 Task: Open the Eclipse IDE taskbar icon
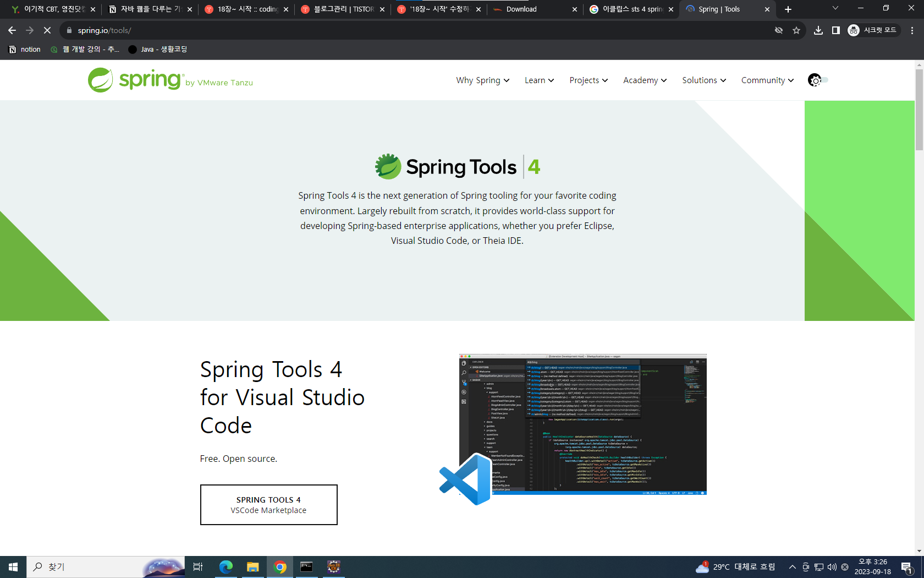point(333,567)
